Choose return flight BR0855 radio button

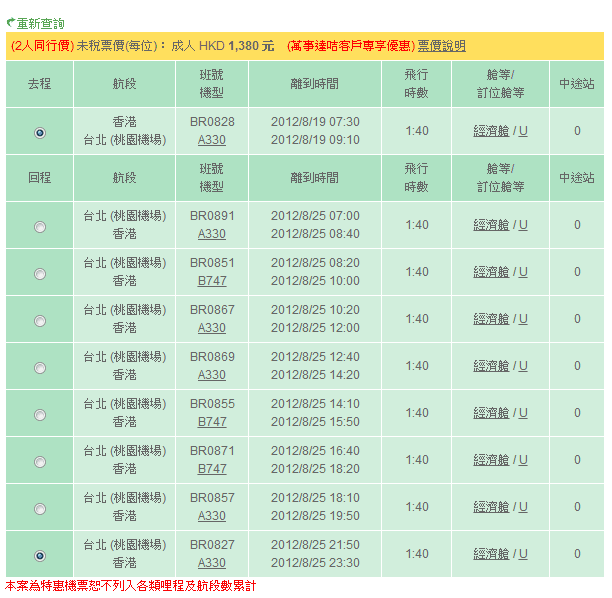40,415
